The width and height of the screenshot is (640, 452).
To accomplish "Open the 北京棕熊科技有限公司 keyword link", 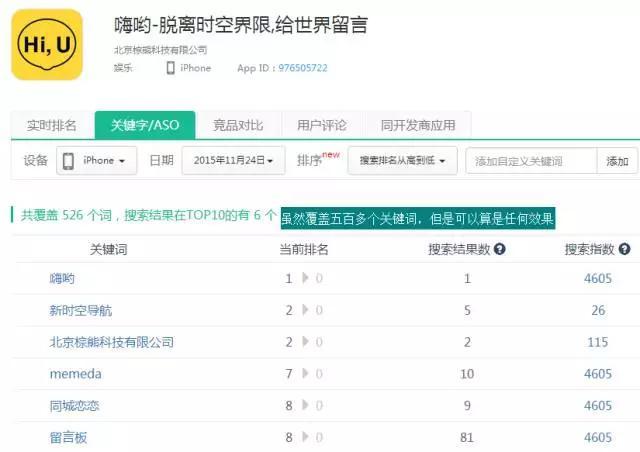I will pos(111,342).
